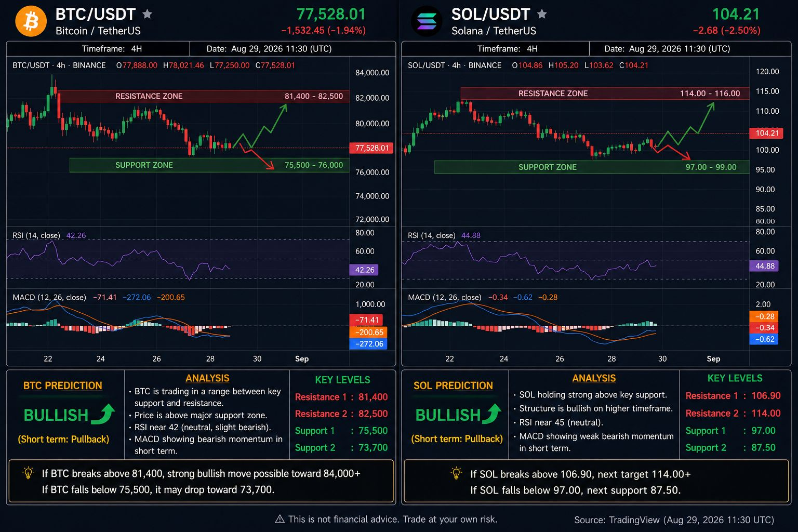Click the purple 44.88 RSI axis tag
The image size is (798, 532).
(764, 266)
